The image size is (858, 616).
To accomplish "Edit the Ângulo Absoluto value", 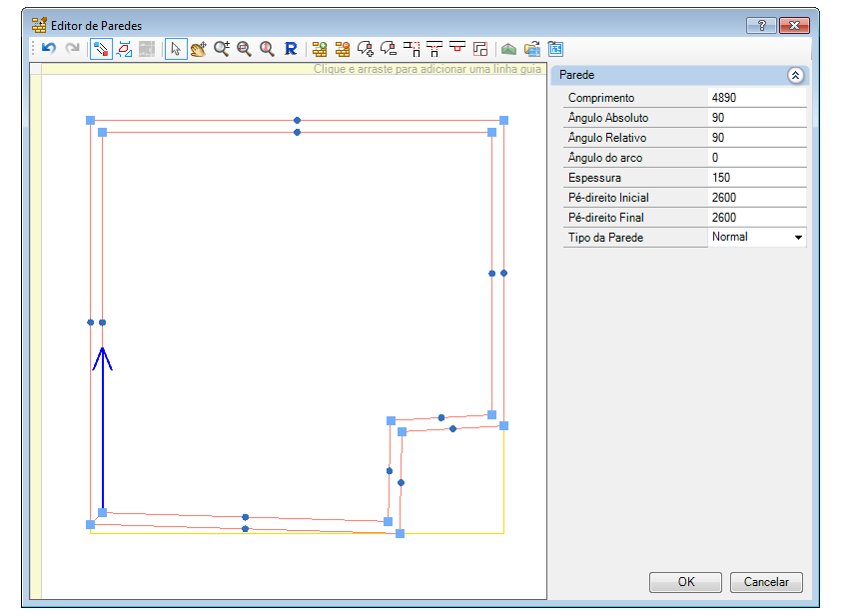I will pyautogui.click(x=757, y=118).
